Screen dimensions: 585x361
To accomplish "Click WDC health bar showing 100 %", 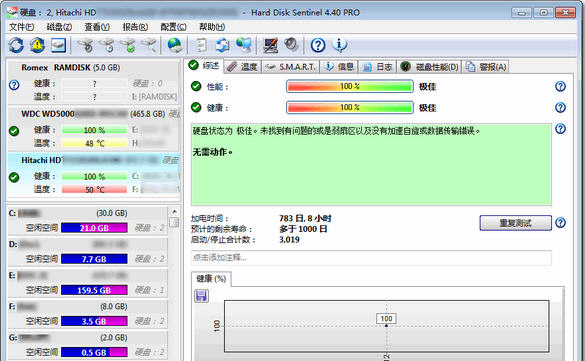I will point(94,130).
